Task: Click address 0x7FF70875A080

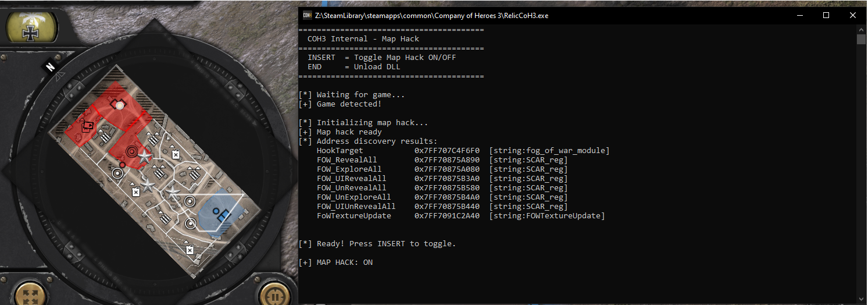Action: point(447,169)
